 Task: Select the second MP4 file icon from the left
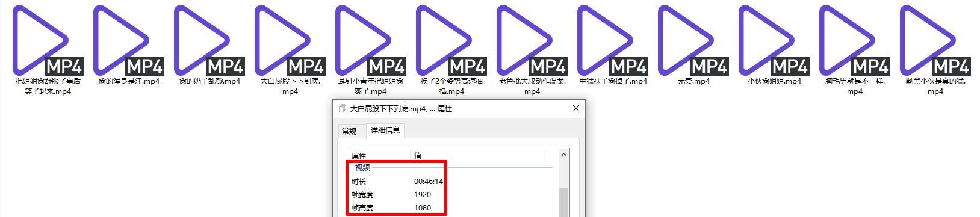[128, 40]
